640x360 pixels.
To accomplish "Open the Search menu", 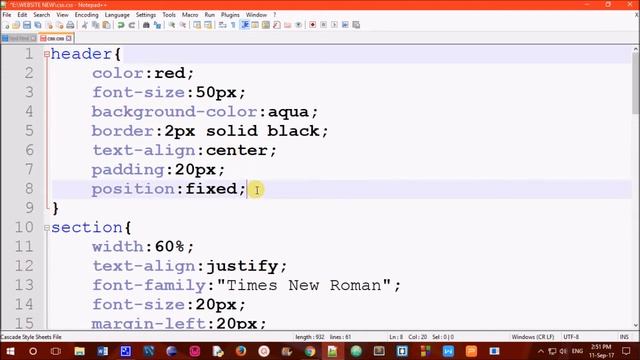I will point(42,15).
